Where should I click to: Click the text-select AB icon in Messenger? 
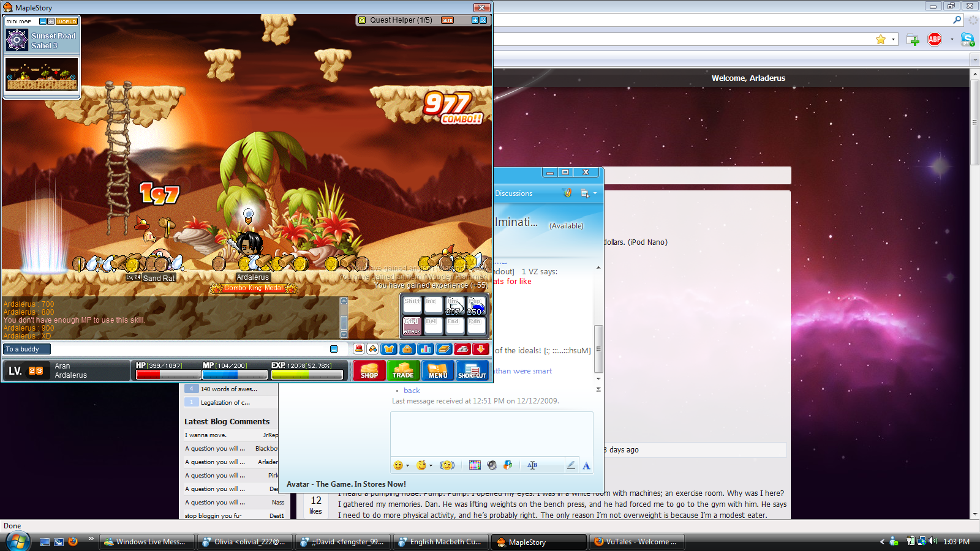coord(532,465)
